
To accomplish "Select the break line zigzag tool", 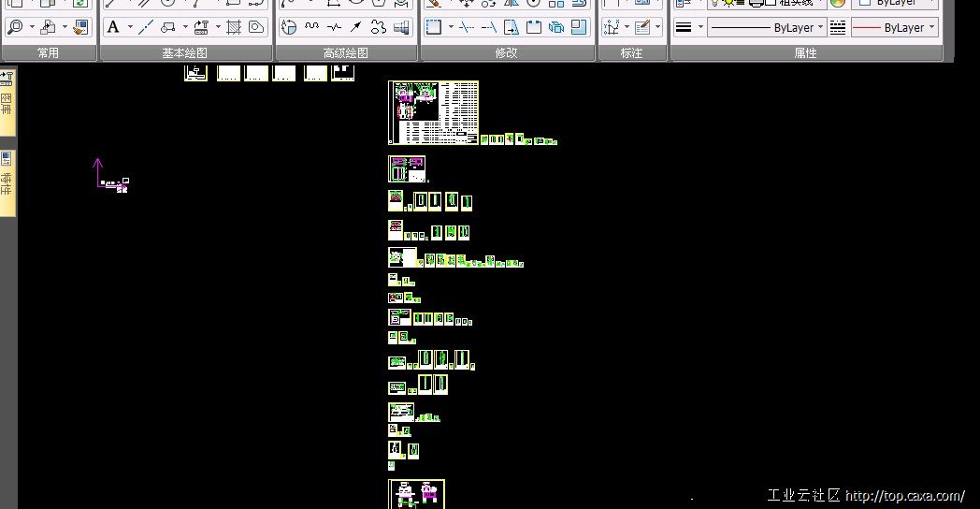I will pos(334,27).
